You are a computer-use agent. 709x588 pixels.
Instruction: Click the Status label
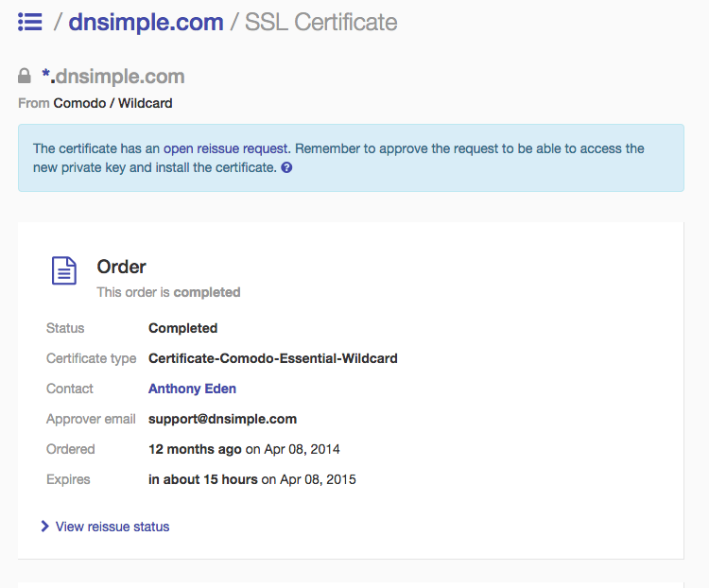click(x=65, y=328)
